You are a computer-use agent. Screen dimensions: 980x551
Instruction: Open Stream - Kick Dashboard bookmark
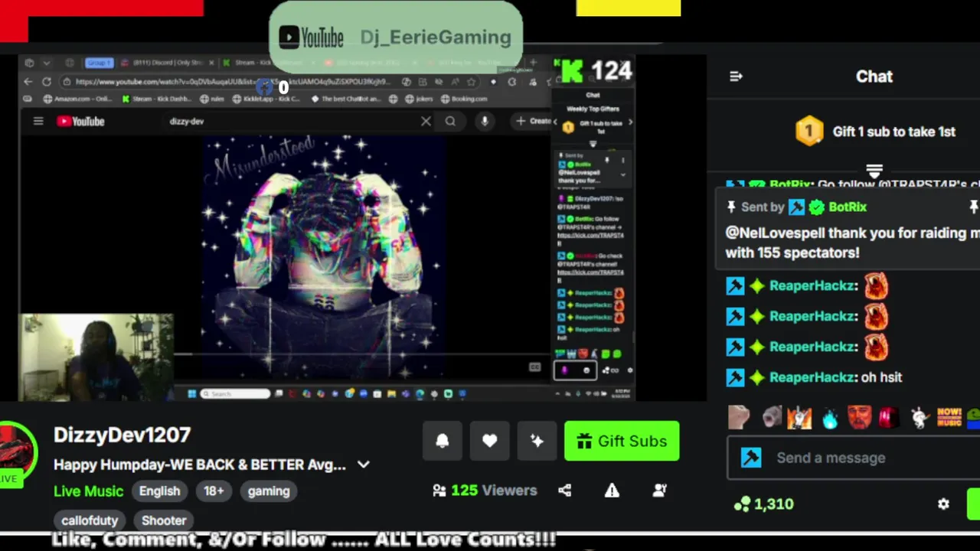tap(157, 99)
